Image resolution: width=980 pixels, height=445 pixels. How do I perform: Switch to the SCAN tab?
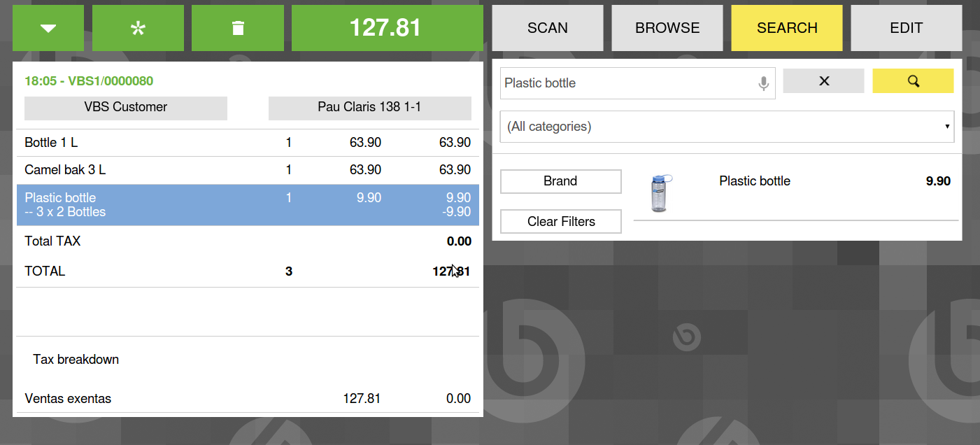pyautogui.click(x=547, y=28)
